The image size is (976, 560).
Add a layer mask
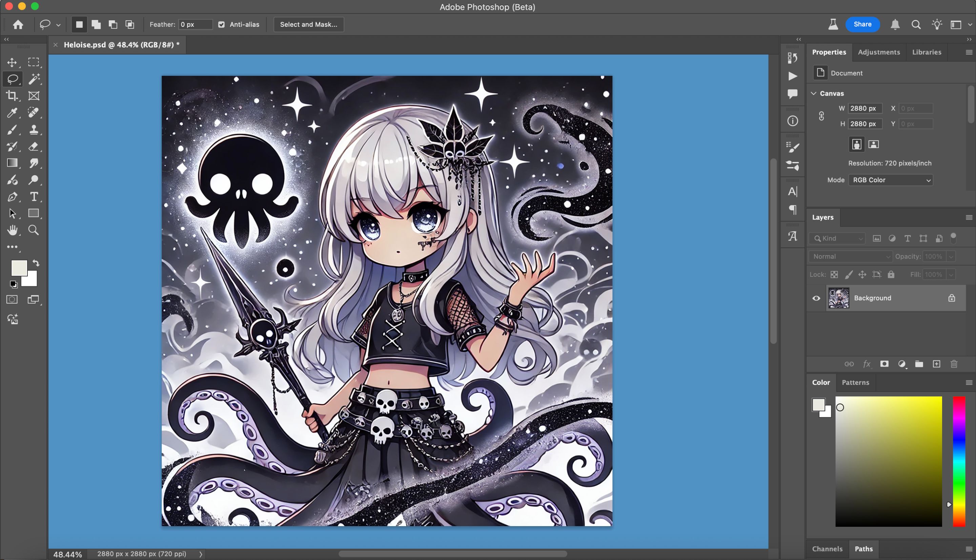[884, 364]
